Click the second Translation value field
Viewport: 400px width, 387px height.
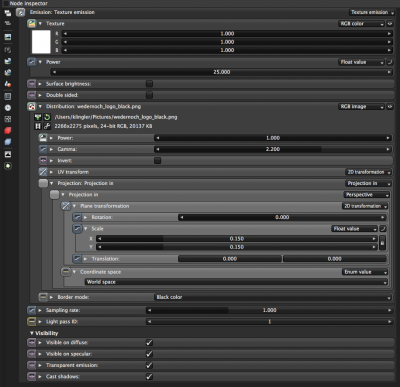tap(334, 259)
